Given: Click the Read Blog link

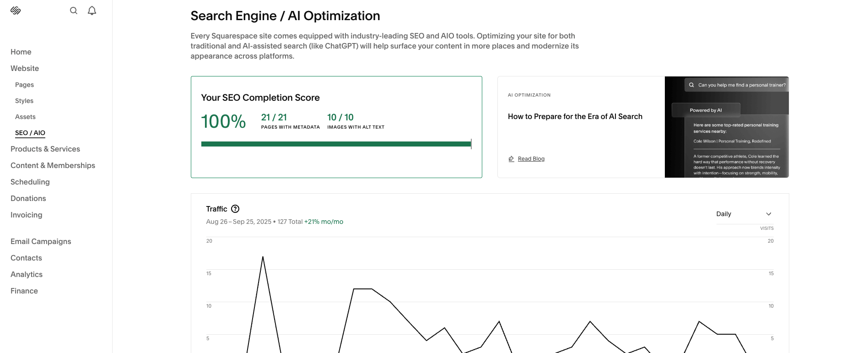Looking at the screenshot, I should click(x=531, y=159).
